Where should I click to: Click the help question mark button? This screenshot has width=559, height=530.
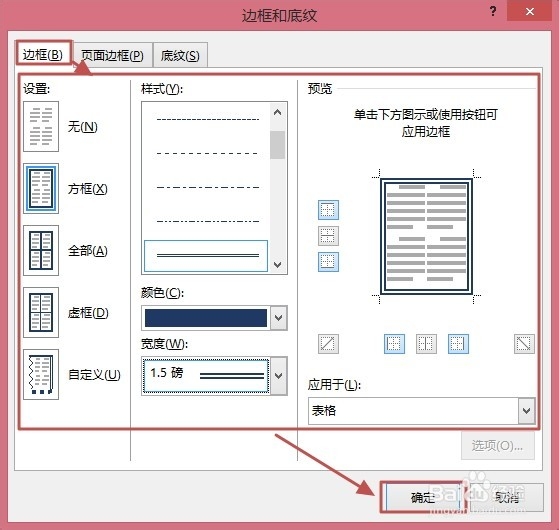click(493, 11)
